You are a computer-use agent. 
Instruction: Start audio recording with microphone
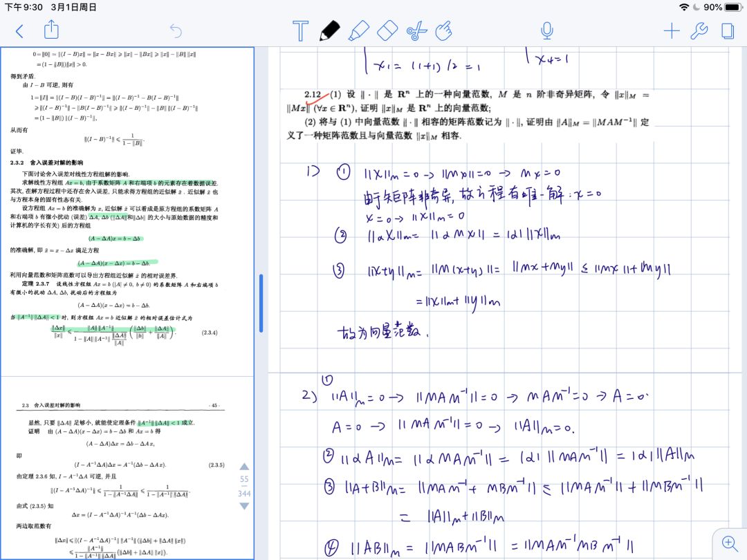(x=546, y=30)
